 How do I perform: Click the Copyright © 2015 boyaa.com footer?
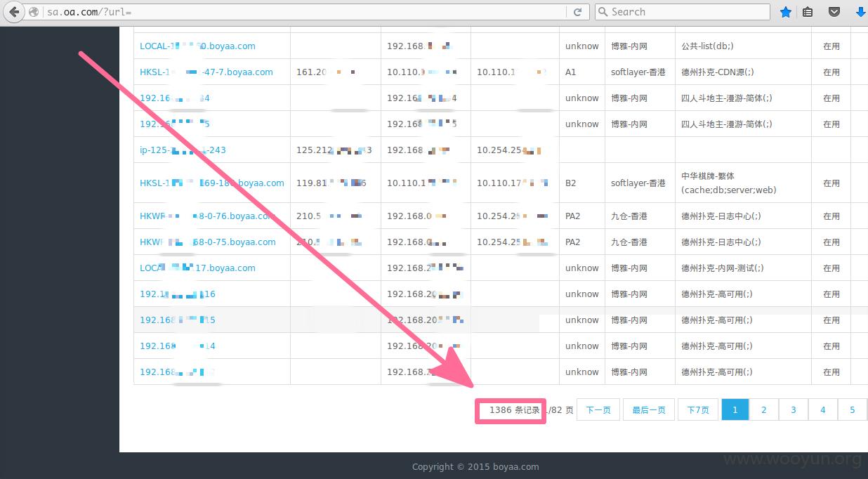(x=475, y=466)
